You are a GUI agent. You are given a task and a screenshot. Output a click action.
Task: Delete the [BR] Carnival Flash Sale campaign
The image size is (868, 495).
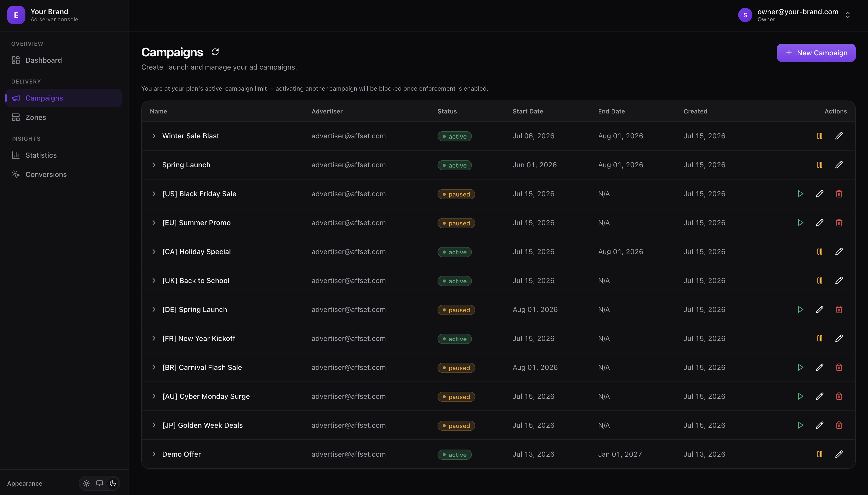[839, 367]
